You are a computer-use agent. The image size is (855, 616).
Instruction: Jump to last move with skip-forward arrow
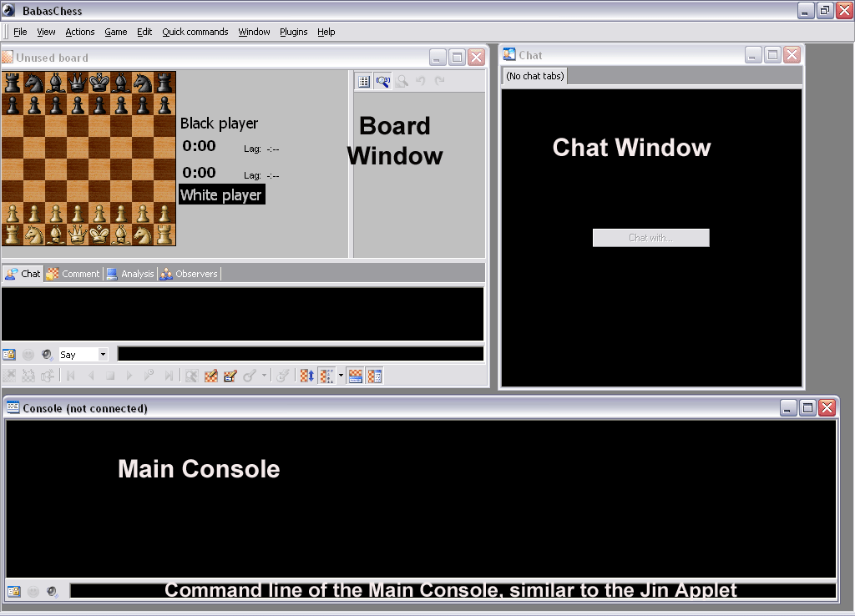point(169,376)
